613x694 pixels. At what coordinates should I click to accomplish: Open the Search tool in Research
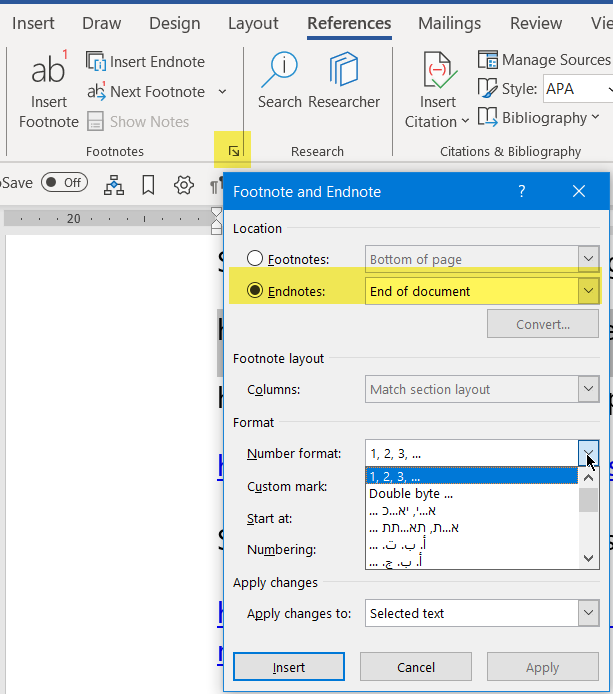click(x=280, y=80)
